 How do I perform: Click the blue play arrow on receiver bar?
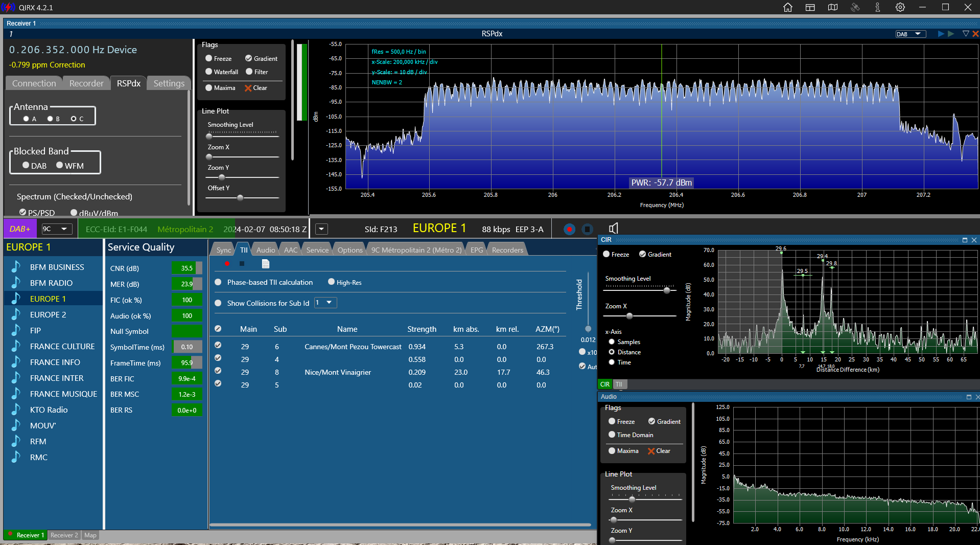941,34
